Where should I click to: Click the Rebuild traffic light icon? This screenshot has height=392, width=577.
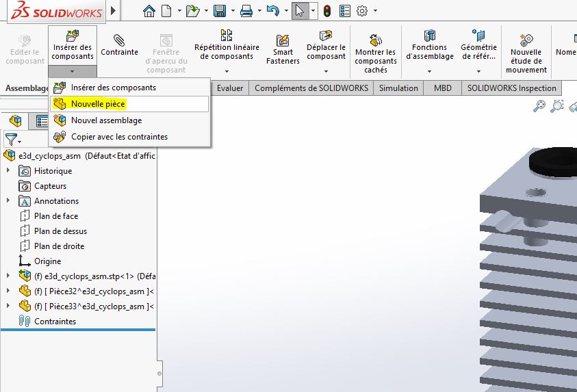coord(326,11)
